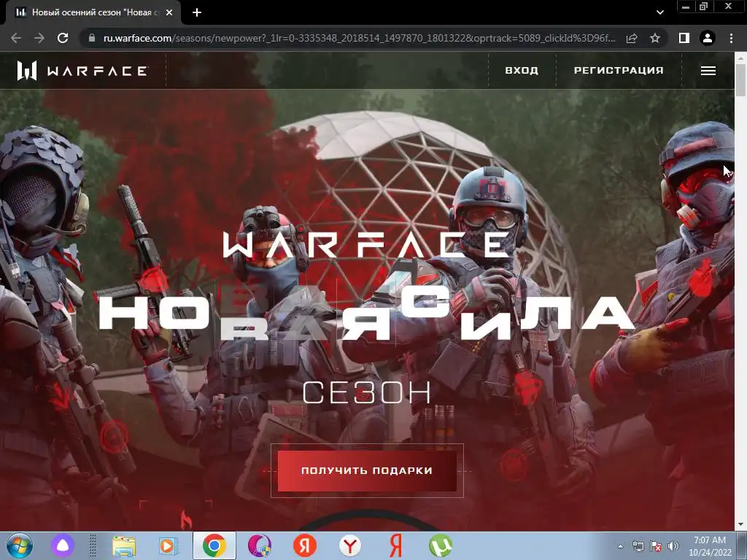Click the Action Center flag icon
This screenshot has height=560, width=747.
(656, 546)
